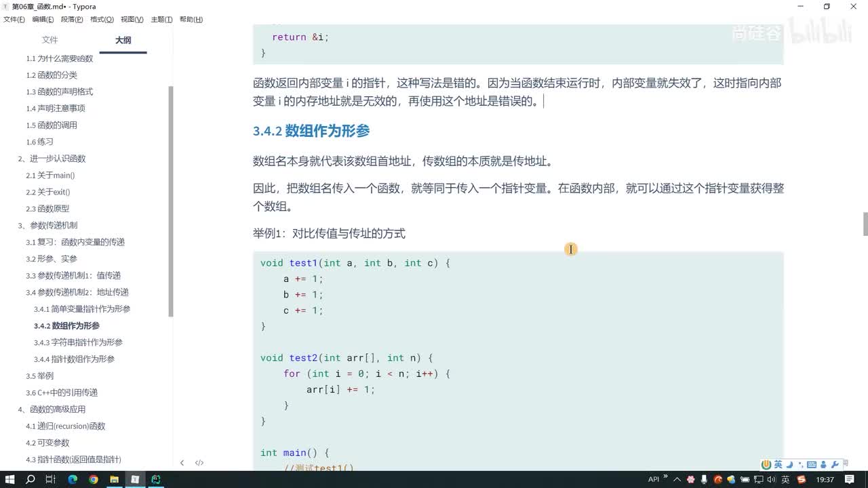Collapse the sidebar with the back chevron

[182, 463]
